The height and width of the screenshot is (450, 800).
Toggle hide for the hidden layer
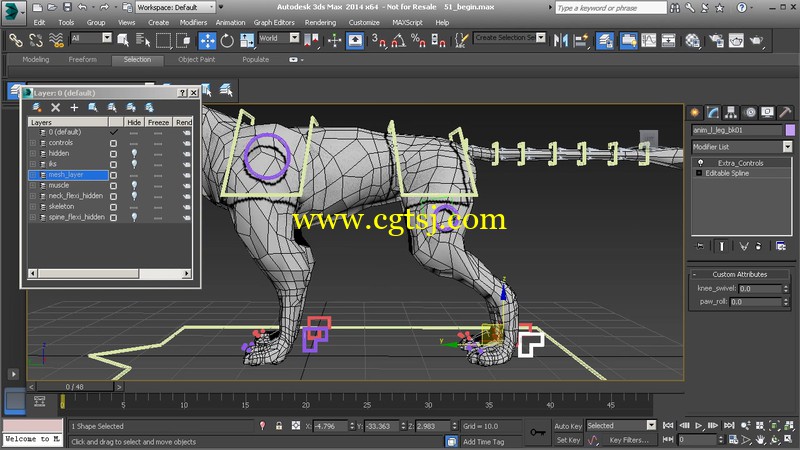tap(134, 153)
